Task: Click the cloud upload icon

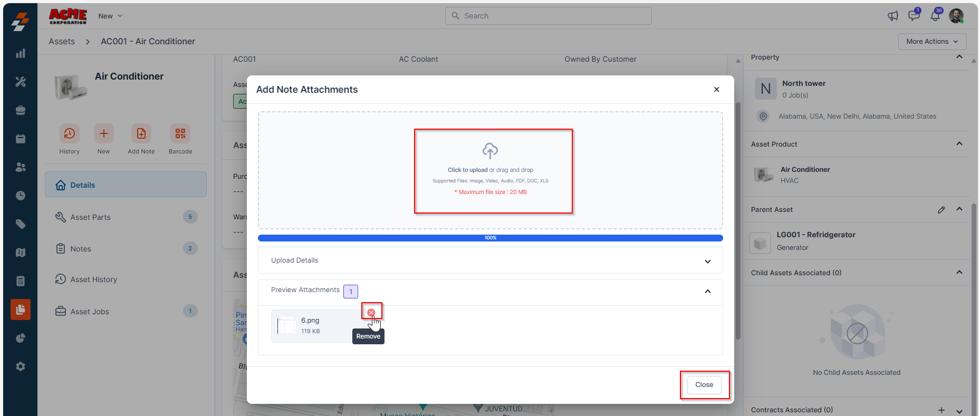Action: [x=490, y=151]
